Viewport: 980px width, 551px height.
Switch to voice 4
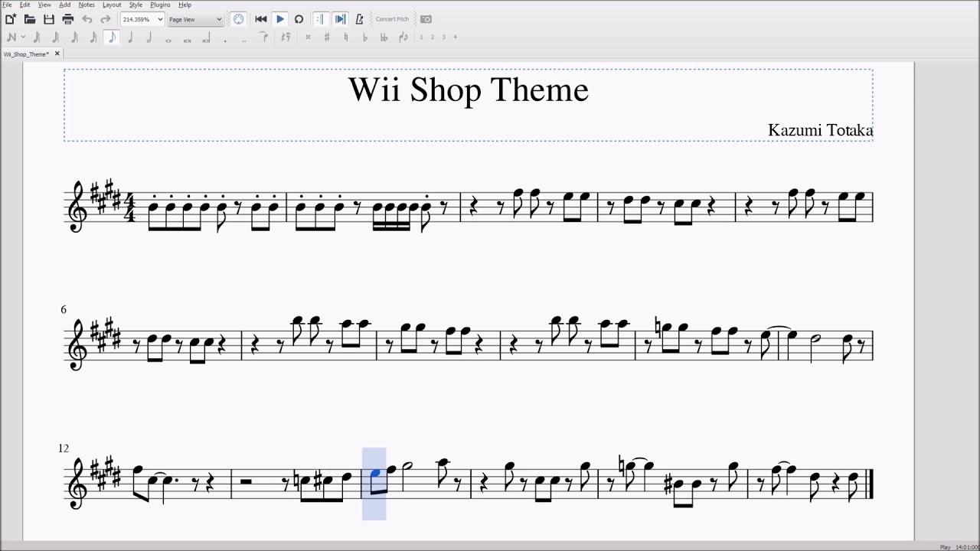coord(455,37)
